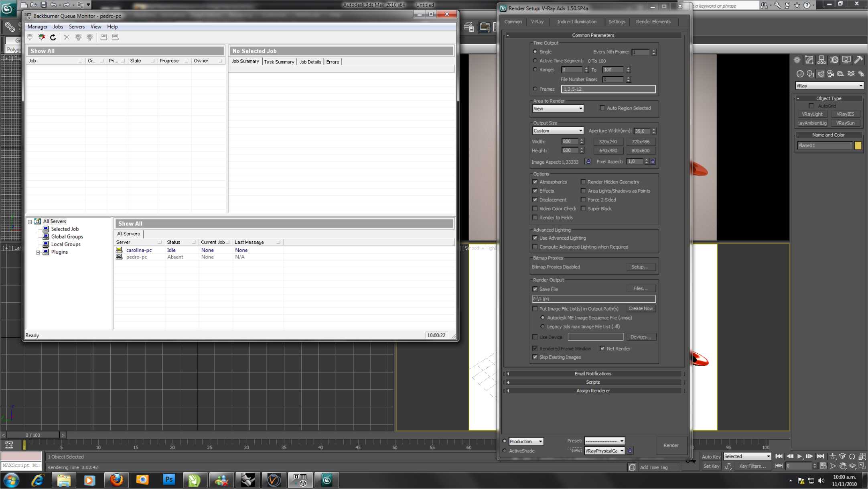Open the Servers menu in Backburner
Viewport: 868px width, 489px height.
(x=77, y=26)
